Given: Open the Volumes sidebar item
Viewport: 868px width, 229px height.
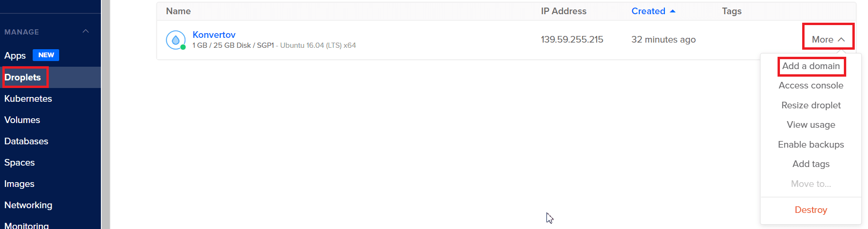Looking at the screenshot, I should 22,120.
